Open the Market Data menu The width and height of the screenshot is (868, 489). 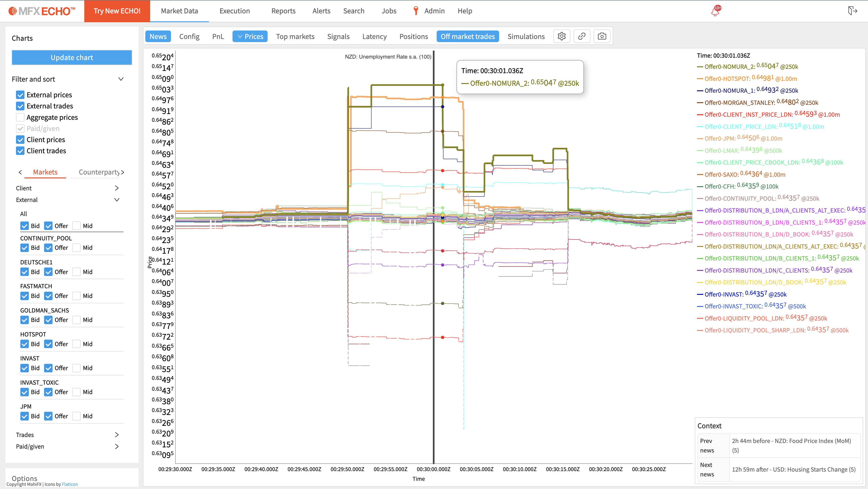click(x=179, y=11)
